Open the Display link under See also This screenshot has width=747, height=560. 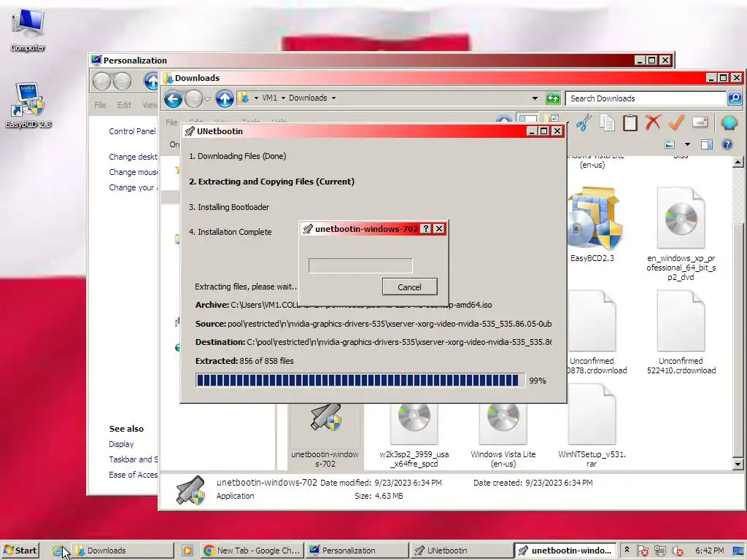click(x=121, y=444)
